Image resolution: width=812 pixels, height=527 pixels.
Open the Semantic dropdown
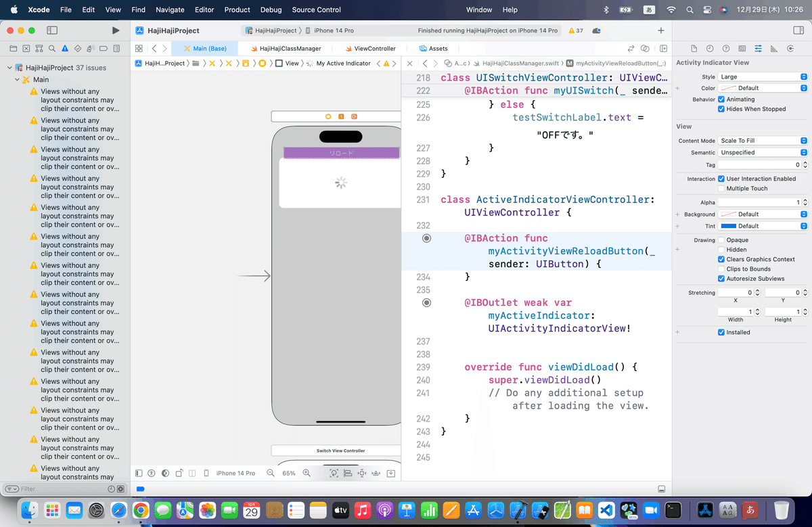tap(763, 152)
